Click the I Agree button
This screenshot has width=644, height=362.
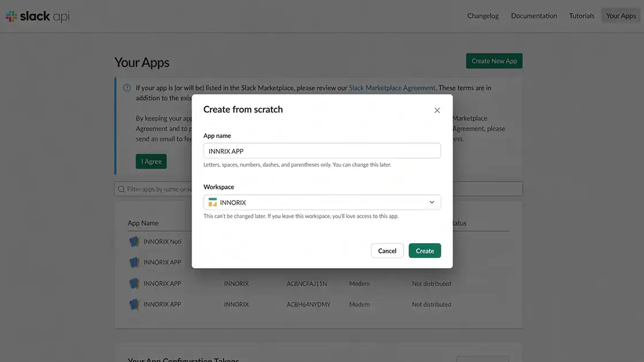[x=151, y=161]
